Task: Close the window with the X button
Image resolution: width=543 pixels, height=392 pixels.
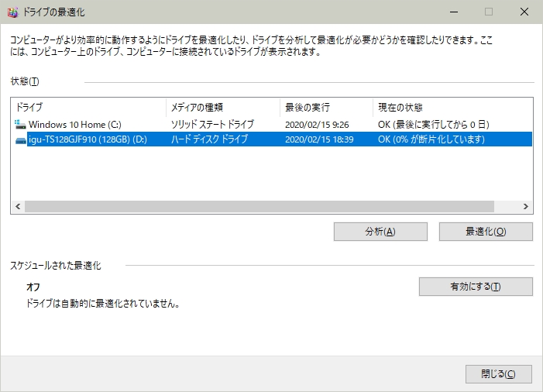Action: [x=524, y=12]
